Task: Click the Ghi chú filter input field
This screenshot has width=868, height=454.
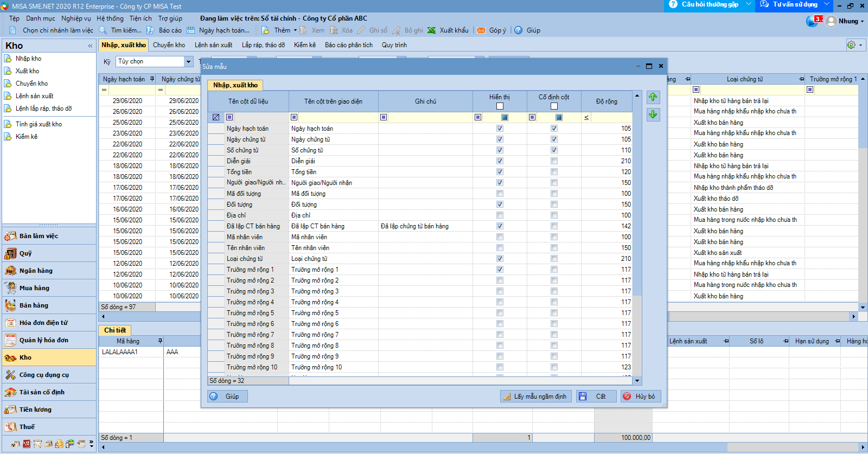Action: coord(430,117)
